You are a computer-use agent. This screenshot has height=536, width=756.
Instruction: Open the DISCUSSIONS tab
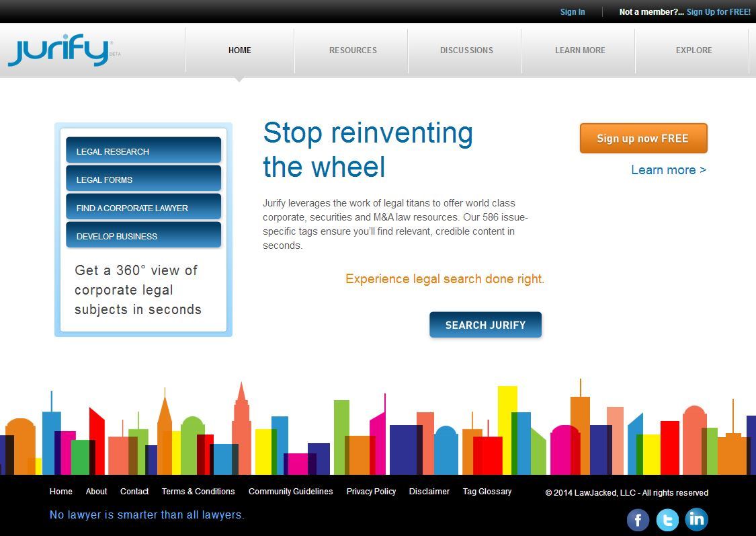pos(466,50)
